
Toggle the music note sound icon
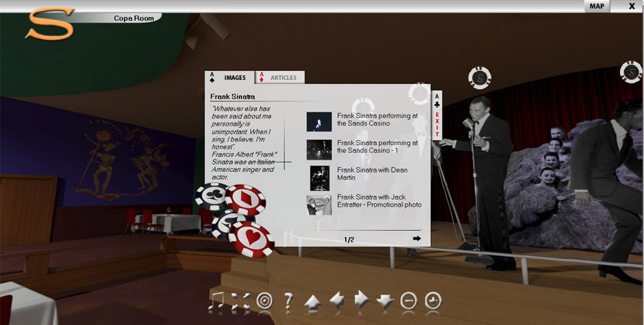[x=215, y=301]
